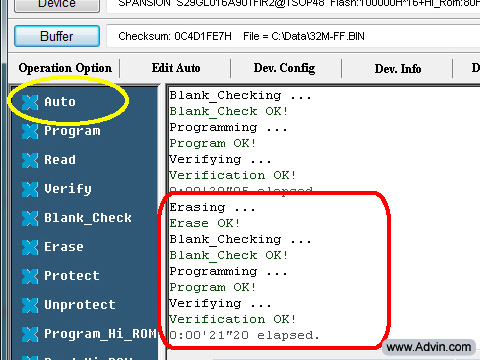Click the '0:00'21"20 elapsed.' log line
Viewport: 480px width, 360px height.
[x=244, y=335]
